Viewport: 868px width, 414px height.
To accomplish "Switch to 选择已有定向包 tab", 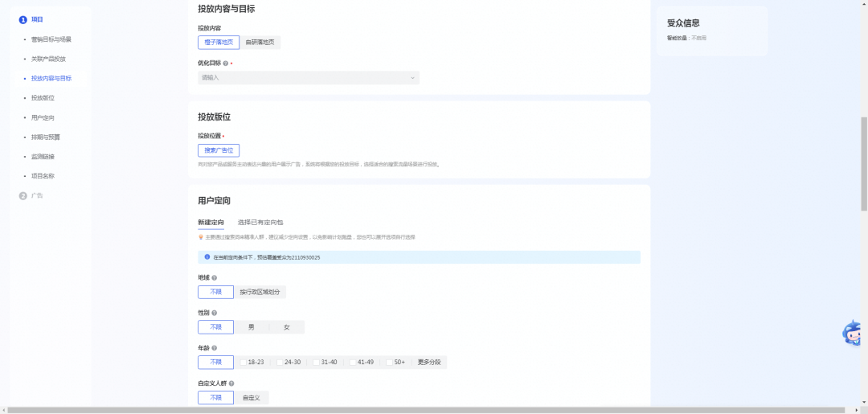I will pyautogui.click(x=260, y=222).
